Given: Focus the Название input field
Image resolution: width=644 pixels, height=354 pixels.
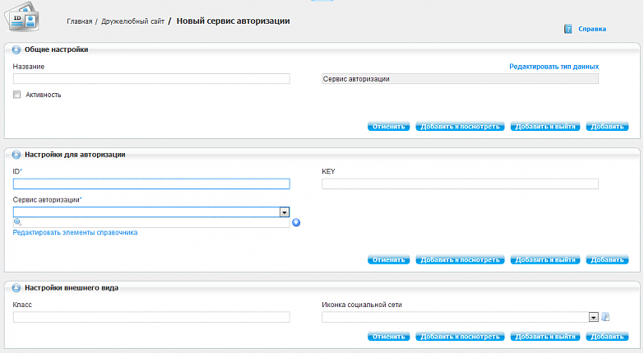Looking at the screenshot, I should pyautogui.click(x=151, y=78).
